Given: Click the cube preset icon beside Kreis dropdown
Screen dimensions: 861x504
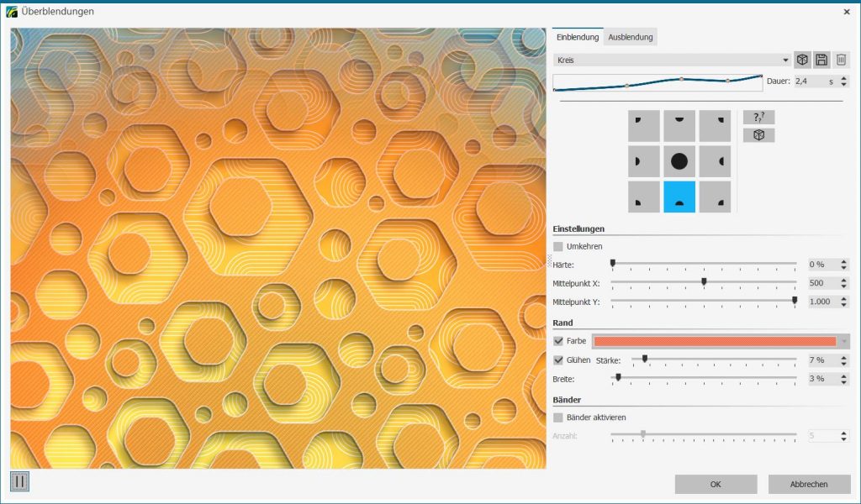Looking at the screenshot, I should point(802,60).
